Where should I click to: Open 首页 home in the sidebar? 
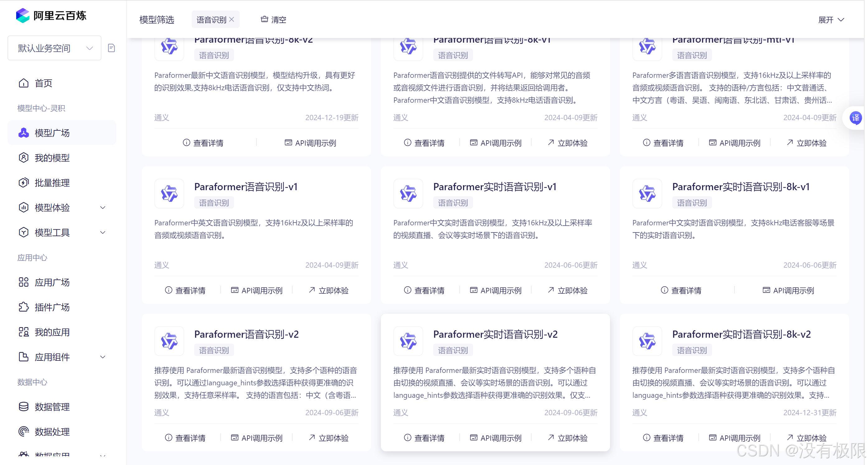[43, 83]
